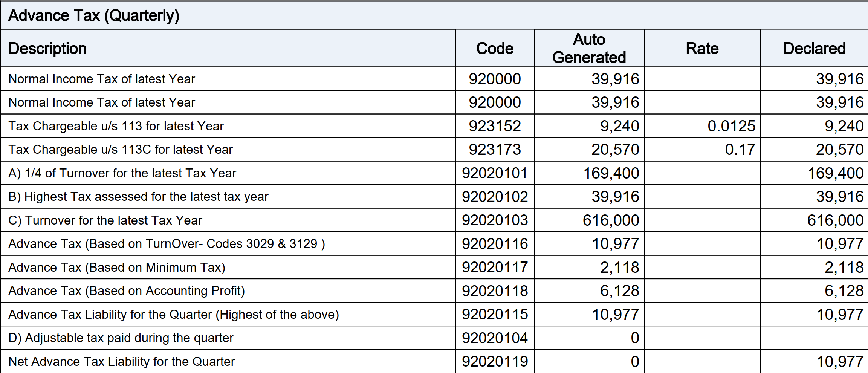Click Auto Generated 0 in code 92020119 row
The image size is (868, 373).
click(635, 362)
